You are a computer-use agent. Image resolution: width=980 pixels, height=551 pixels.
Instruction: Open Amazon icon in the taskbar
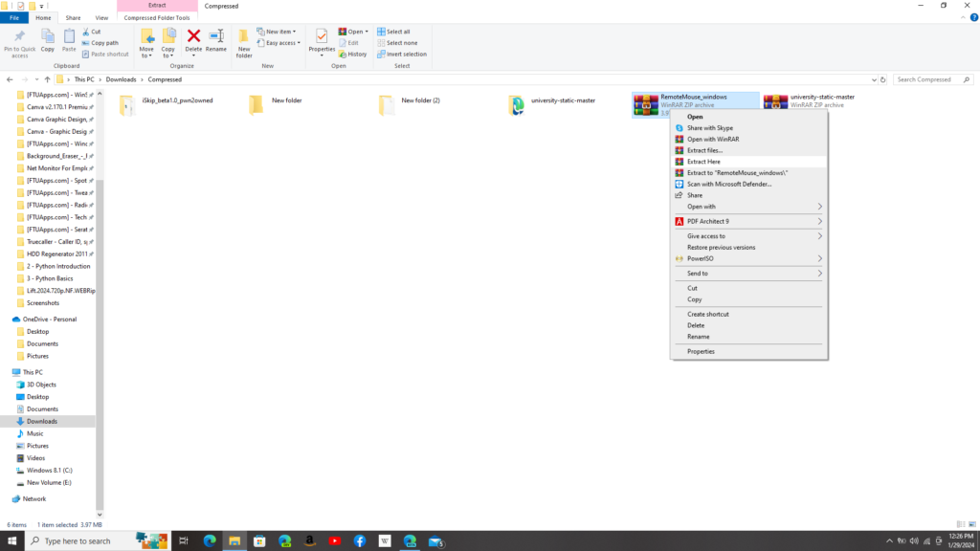coord(309,541)
